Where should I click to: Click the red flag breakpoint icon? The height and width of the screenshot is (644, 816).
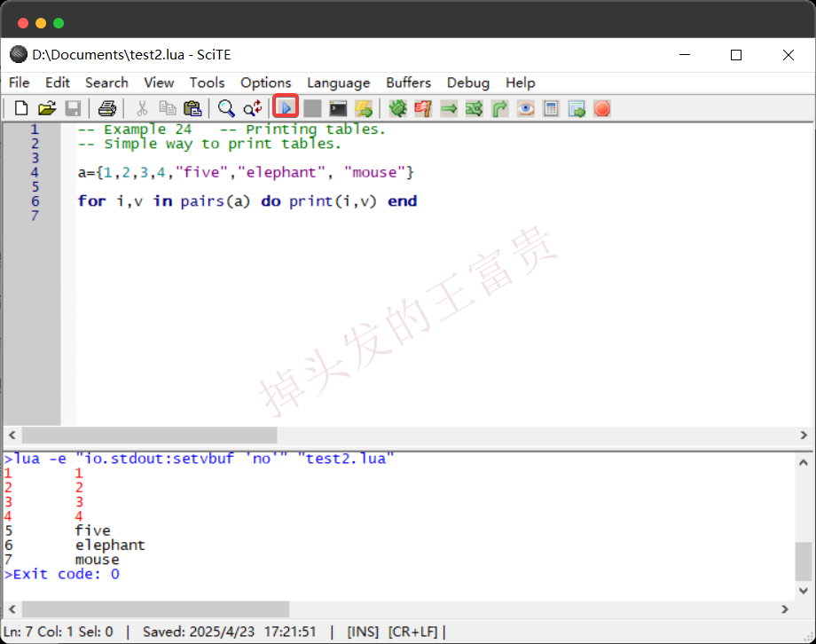coord(423,108)
